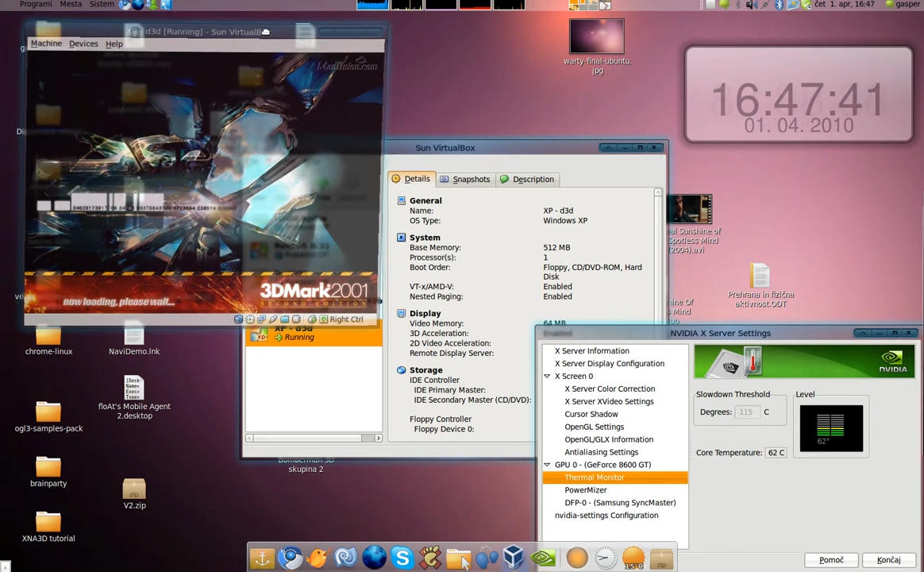This screenshot has height=572, width=924.
Task: Click the VirtualBox cube icon in the dock
Action: (x=514, y=557)
